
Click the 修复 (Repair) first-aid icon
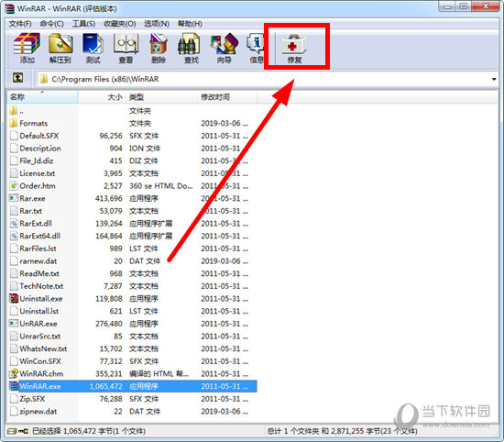pyautogui.click(x=294, y=43)
